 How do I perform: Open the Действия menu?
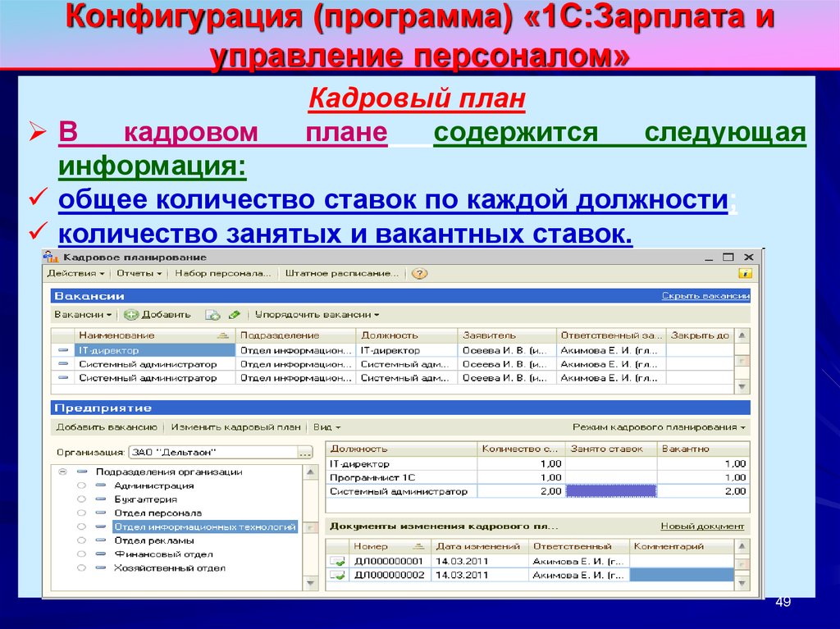coord(75,273)
